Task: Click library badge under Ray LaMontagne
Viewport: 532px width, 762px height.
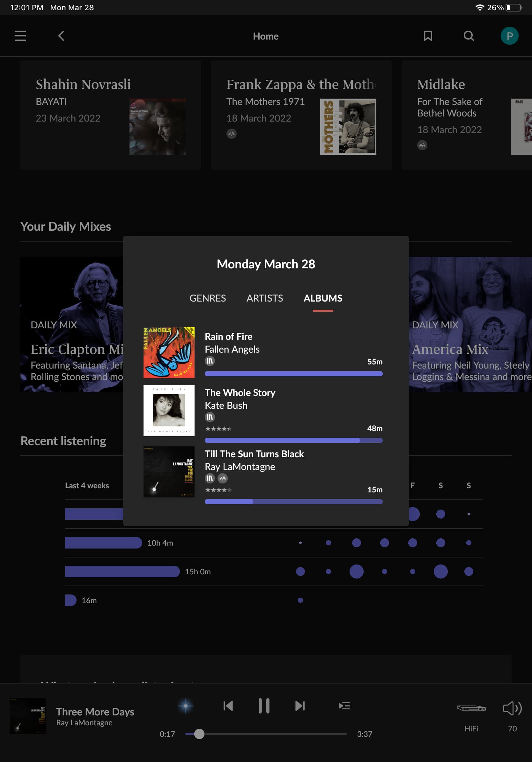Action: [210, 478]
